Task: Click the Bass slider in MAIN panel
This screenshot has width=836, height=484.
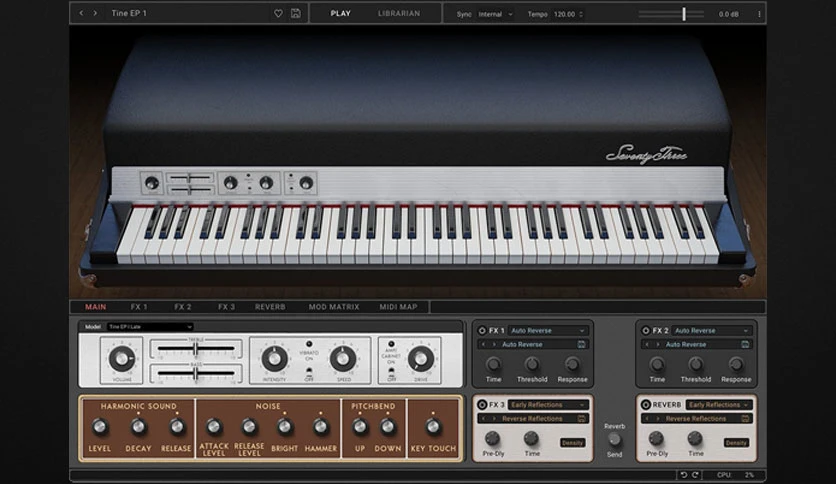Action: pyautogui.click(x=196, y=374)
